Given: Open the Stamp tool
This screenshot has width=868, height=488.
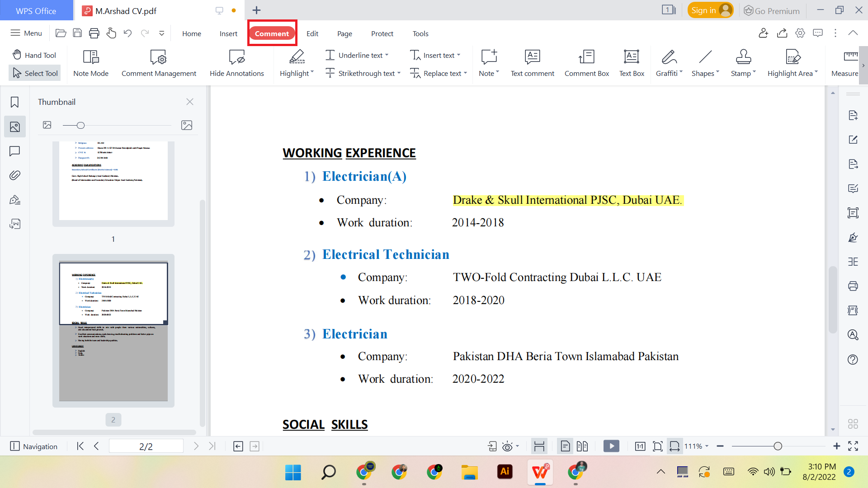Looking at the screenshot, I should point(742,63).
